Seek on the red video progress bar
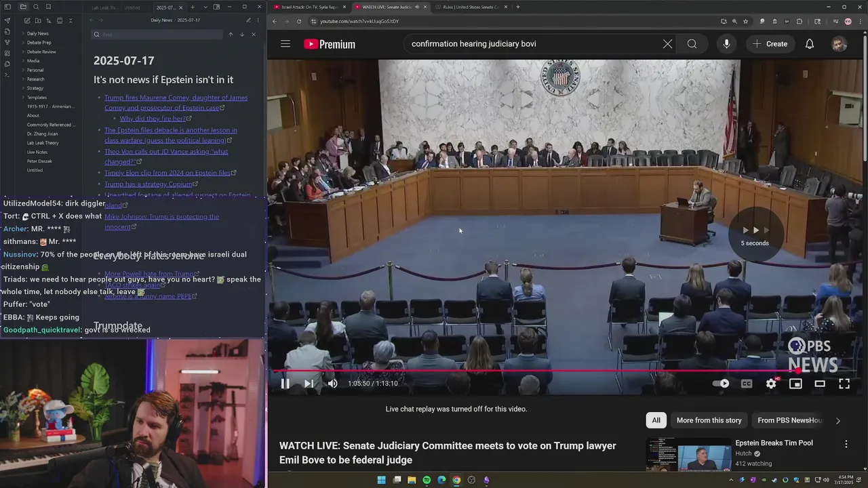This screenshot has width=868, height=488. pos(566,371)
